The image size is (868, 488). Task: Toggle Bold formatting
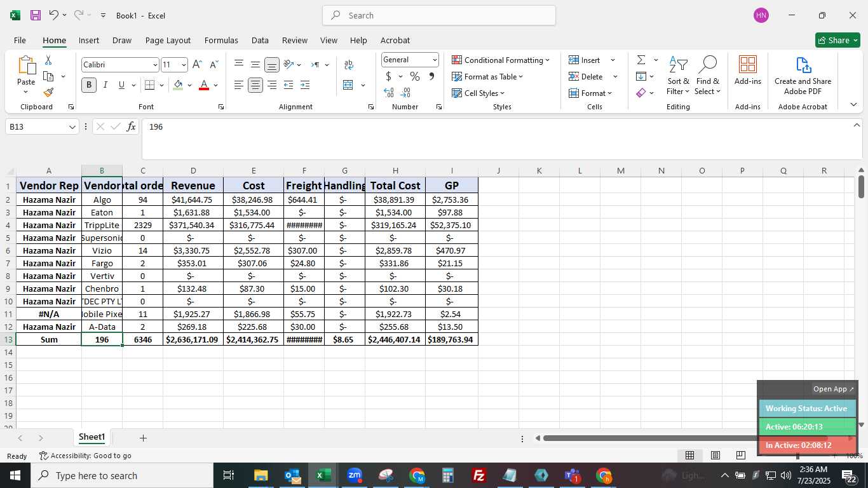89,85
